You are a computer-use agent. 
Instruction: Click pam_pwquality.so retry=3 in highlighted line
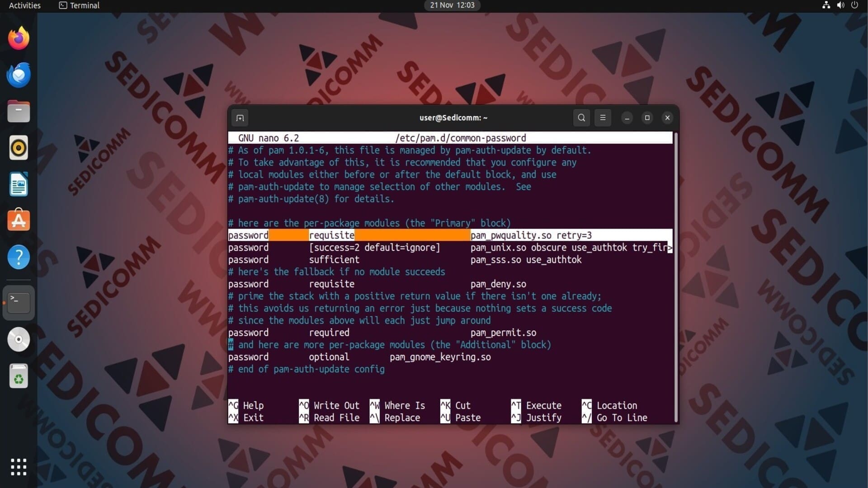coord(531,235)
